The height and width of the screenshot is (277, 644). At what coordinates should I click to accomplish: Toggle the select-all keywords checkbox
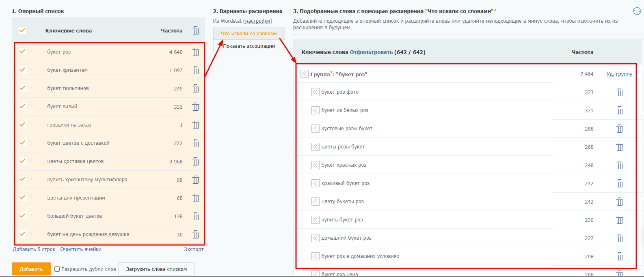click(22, 30)
